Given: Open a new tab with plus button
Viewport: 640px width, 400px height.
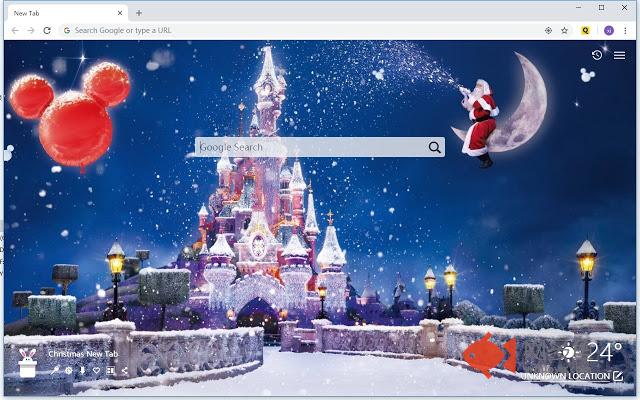Looking at the screenshot, I should (x=139, y=13).
